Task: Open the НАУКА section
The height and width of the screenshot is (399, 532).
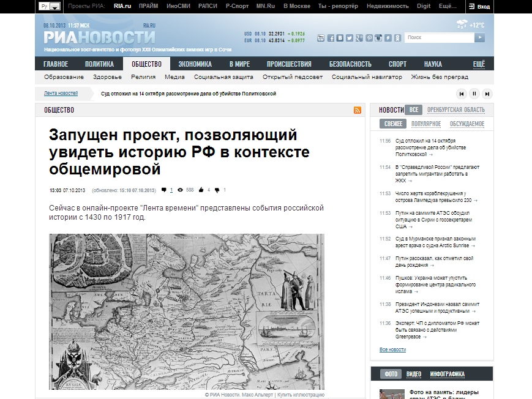Action: 433,64
